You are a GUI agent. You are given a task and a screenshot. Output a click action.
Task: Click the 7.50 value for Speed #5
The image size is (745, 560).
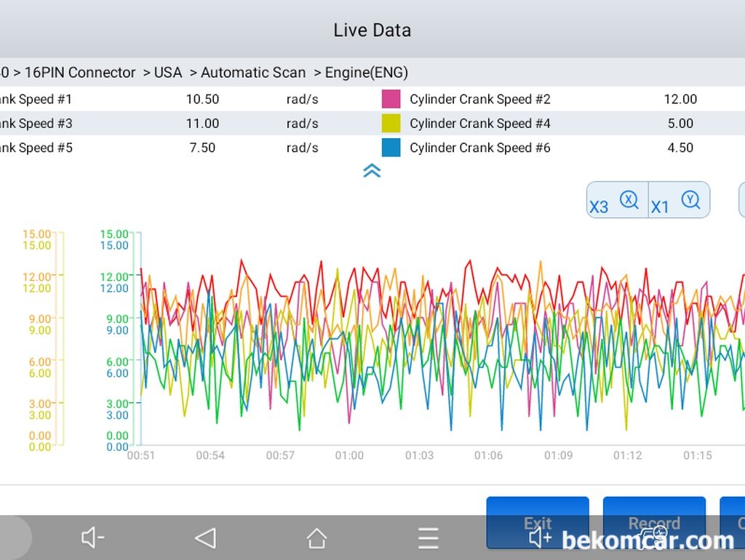point(202,147)
